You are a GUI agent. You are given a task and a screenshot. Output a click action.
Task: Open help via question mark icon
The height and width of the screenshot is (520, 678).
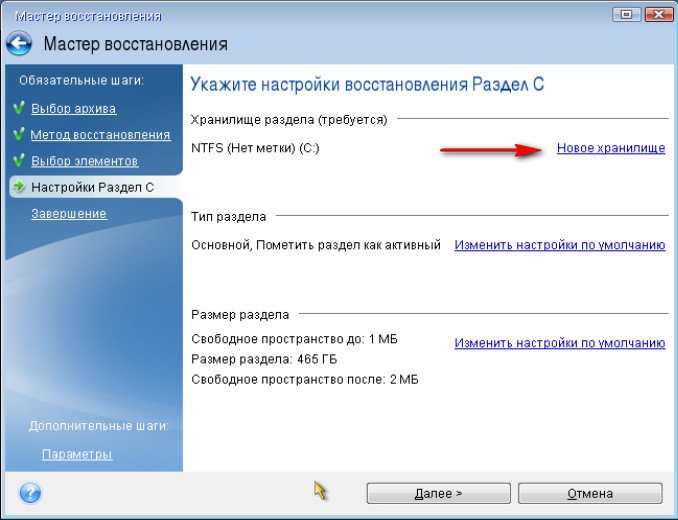(30, 493)
